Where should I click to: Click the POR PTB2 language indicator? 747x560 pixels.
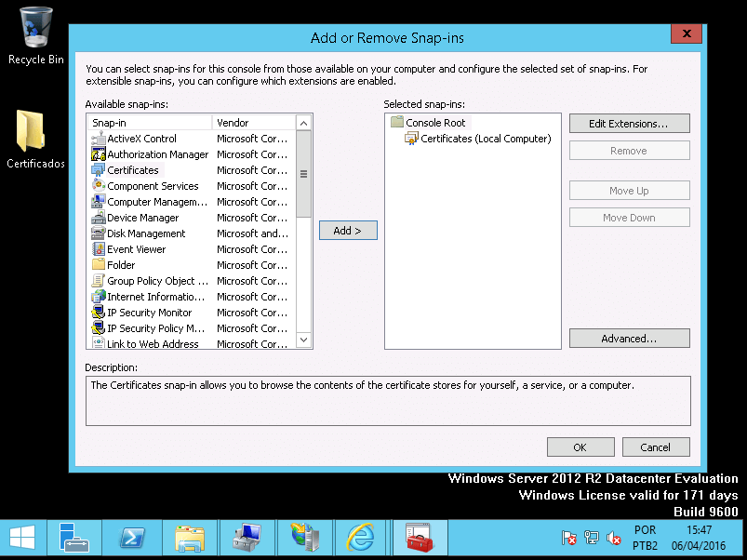645,538
